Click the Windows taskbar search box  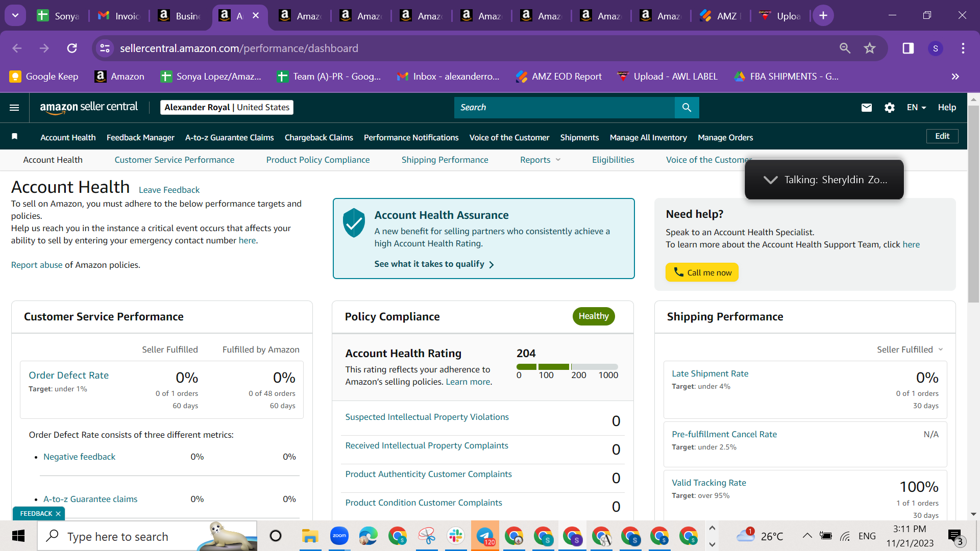click(x=147, y=536)
